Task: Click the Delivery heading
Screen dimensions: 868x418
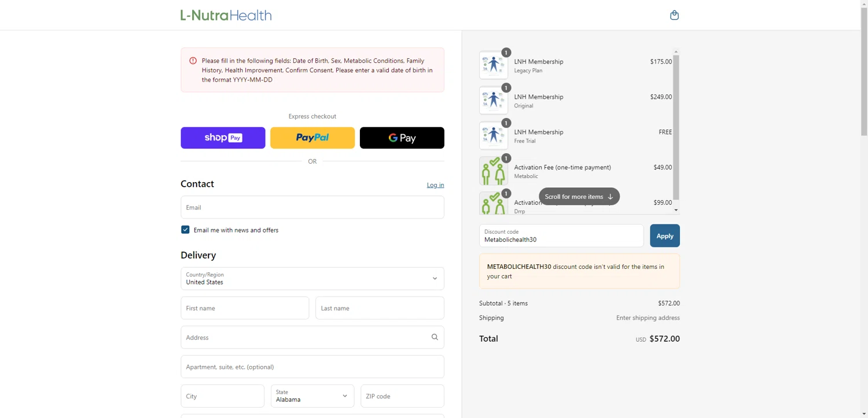Action: click(198, 255)
